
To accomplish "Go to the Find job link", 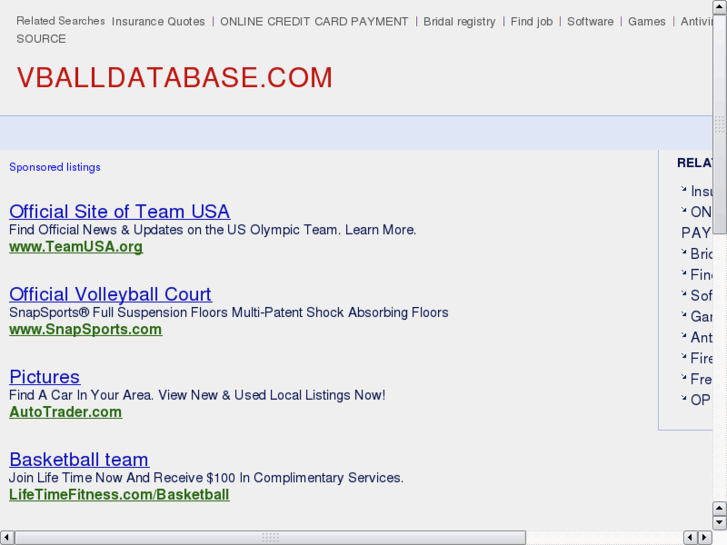I will coord(531,22).
